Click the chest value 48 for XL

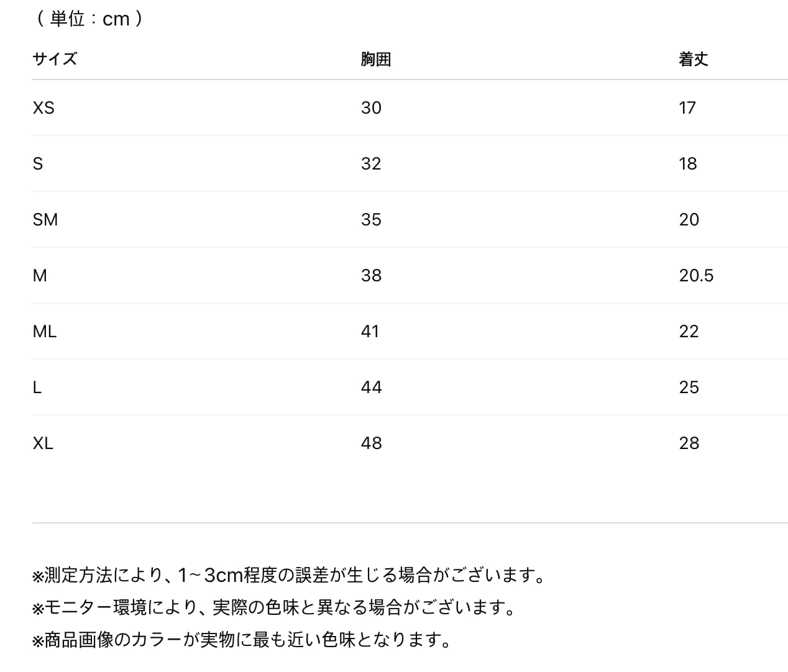click(x=371, y=443)
